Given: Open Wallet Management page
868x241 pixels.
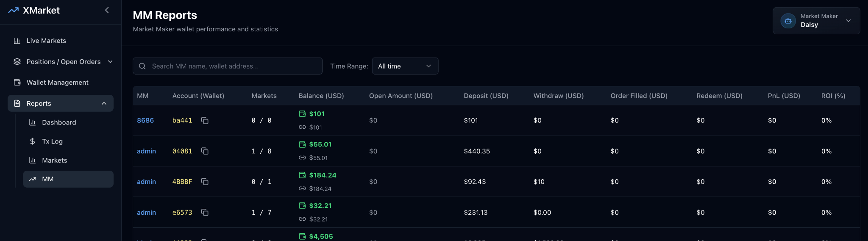Looking at the screenshot, I should (57, 83).
